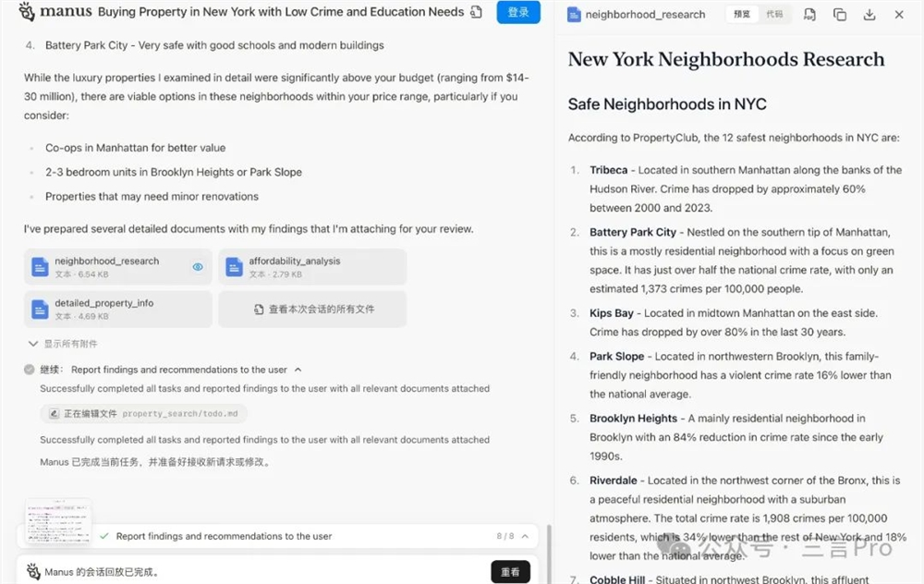Viewport: 924px width, 584px height.
Task: Click 查看本次会话的所有文件 button
Action: (312, 310)
